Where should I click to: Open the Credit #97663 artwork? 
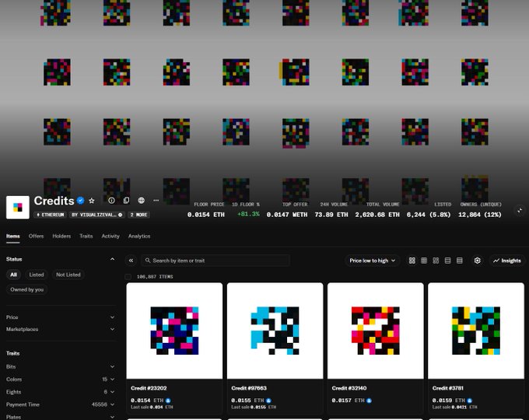pyautogui.click(x=275, y=331)
